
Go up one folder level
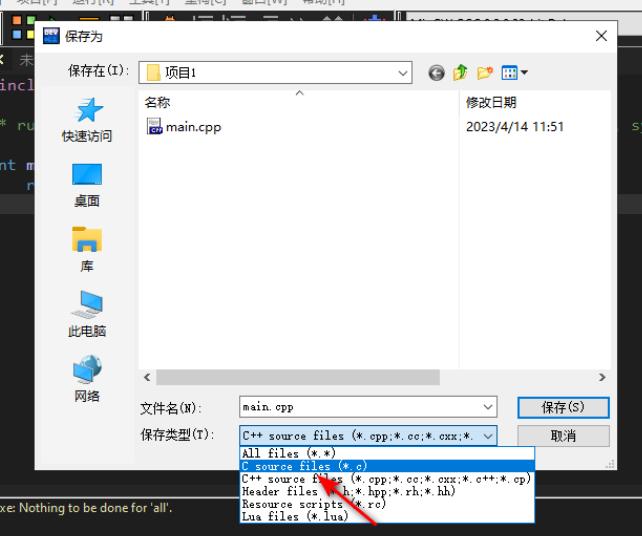[460, 73]
